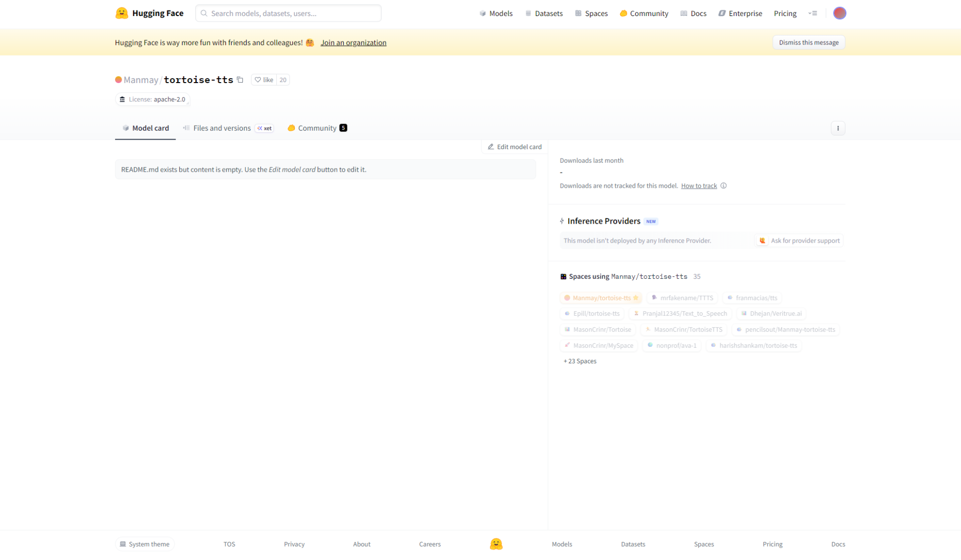Viewport: 961px width, 560px height.
Task: Click the Manmay orange avatar dot
Action: [x=119, y=80]
